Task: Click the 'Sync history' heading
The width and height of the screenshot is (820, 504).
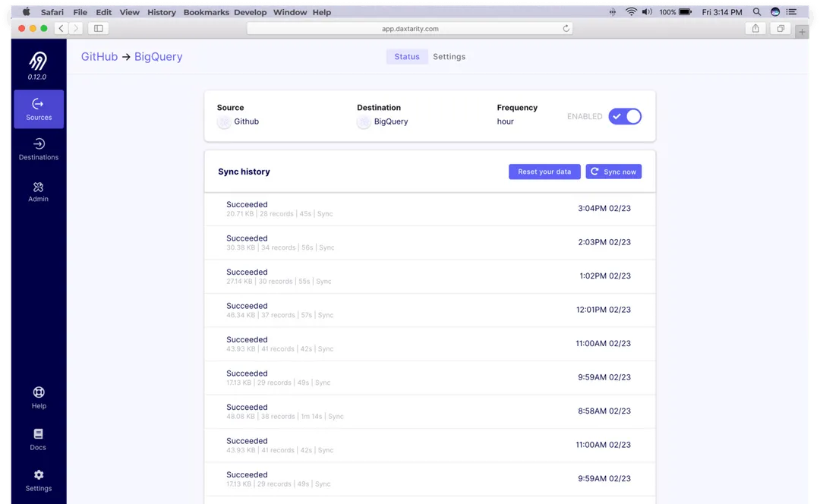Action: 244,172
